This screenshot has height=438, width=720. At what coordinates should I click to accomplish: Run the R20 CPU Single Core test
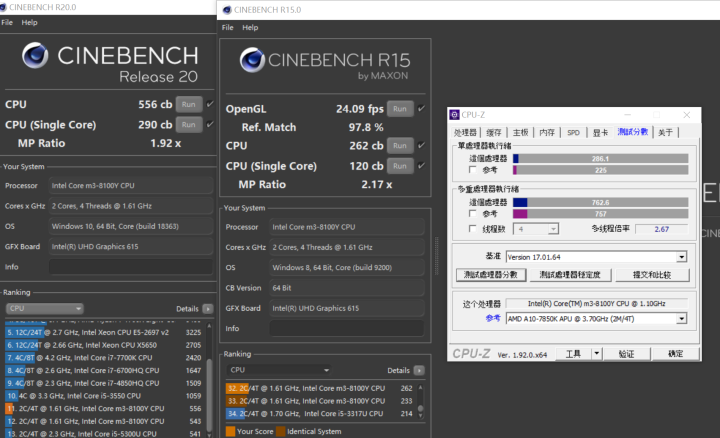point(189,124)
